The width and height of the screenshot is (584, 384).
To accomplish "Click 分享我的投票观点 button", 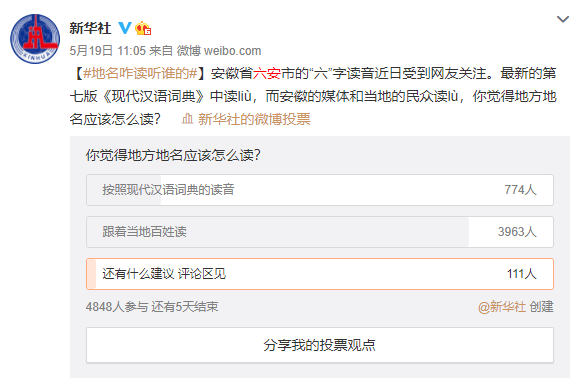I will click(320, 345).
